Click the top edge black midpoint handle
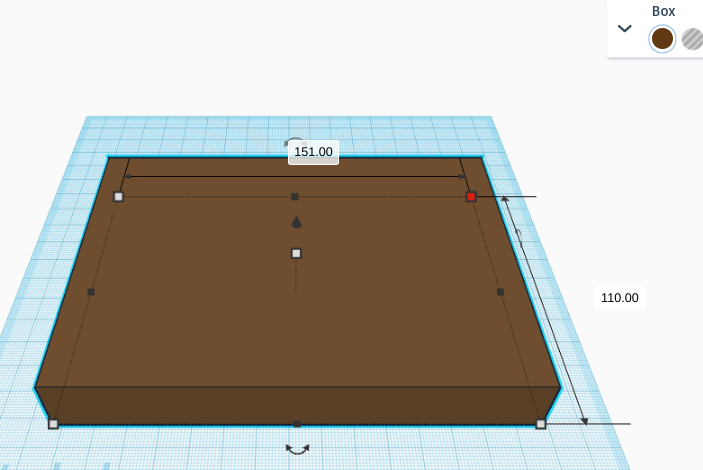Screen dimensions: 703x470 point(295,196)
